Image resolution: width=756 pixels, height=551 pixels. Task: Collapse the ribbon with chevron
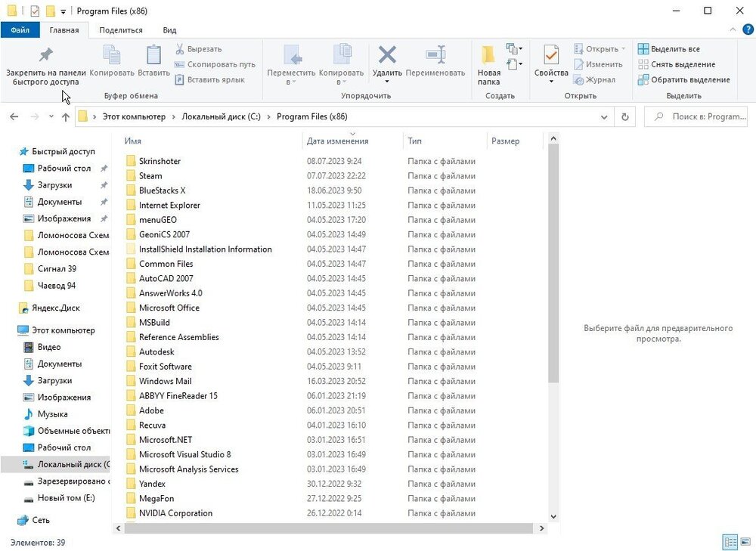[733, 29]
